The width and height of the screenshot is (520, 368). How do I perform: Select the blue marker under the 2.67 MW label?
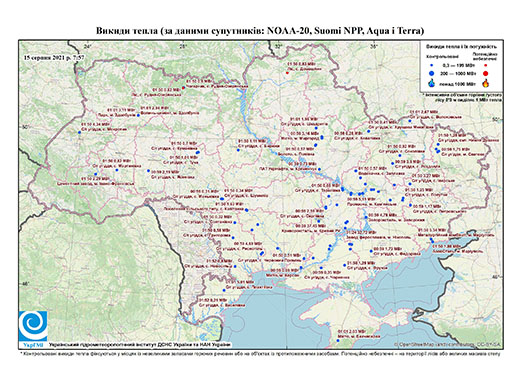coord(410,121)
